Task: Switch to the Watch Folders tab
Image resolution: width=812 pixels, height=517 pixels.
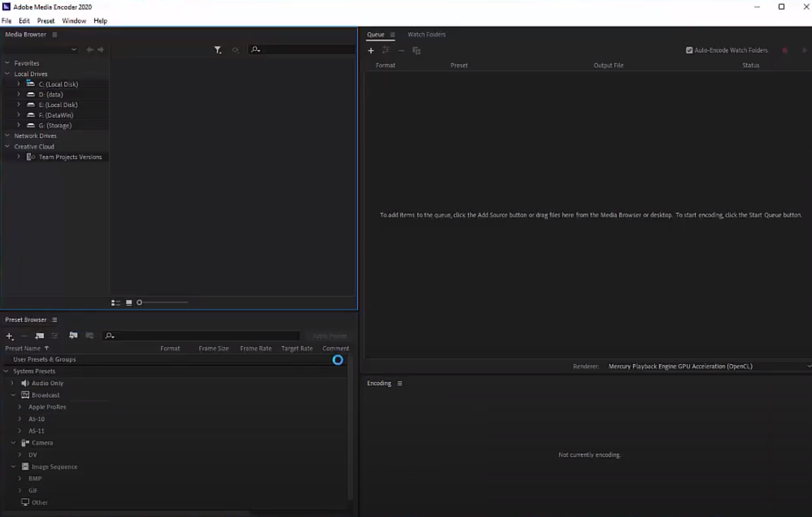Action: [x=427, y=34]
